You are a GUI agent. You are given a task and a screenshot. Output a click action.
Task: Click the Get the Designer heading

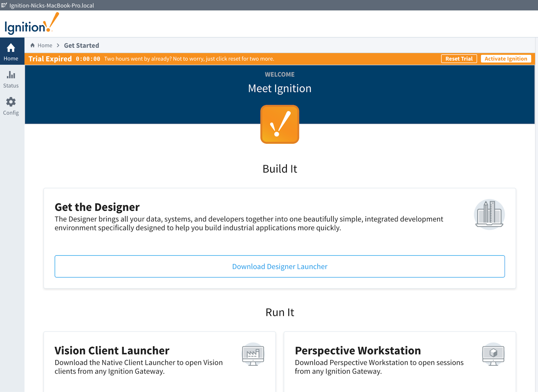97,207
